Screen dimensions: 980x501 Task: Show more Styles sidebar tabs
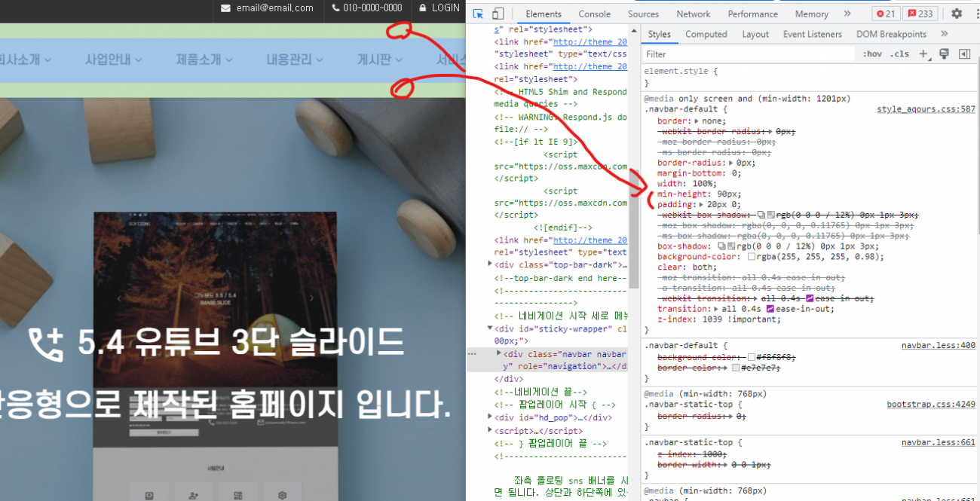point(944,34)
